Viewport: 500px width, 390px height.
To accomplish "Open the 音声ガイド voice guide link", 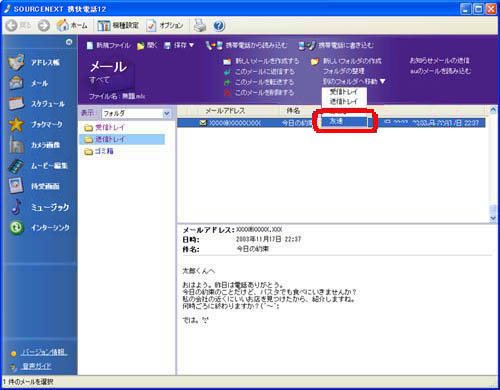I will (x=37, y=366).
